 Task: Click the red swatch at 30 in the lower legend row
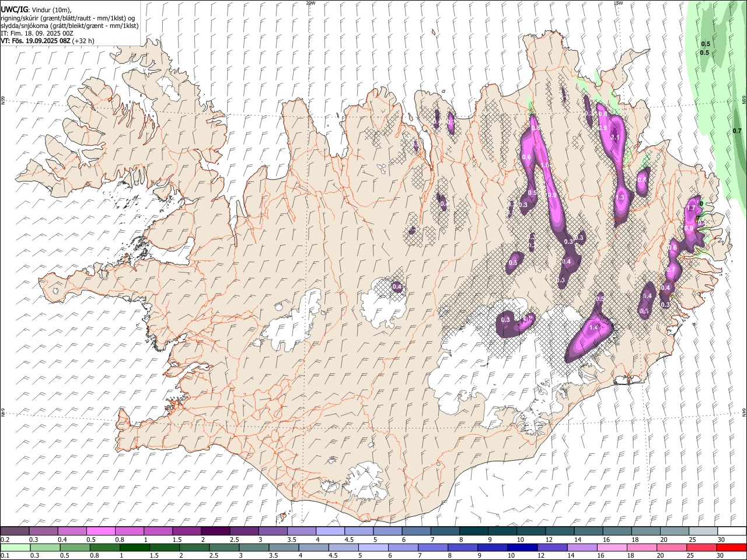pos(731,547)
